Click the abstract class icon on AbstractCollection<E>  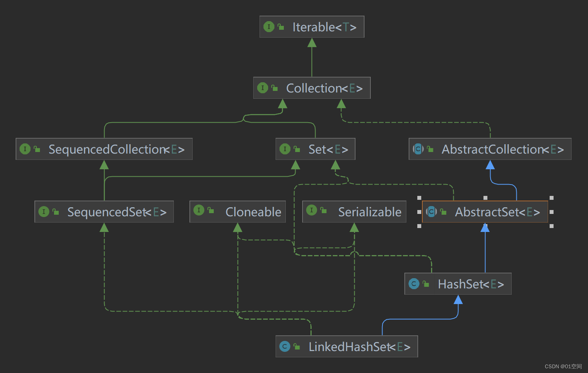click(418, 149)
